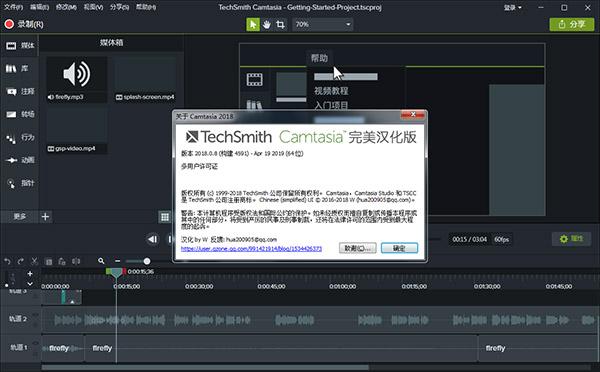Open the 分享(S) menu

click(119, 7)
